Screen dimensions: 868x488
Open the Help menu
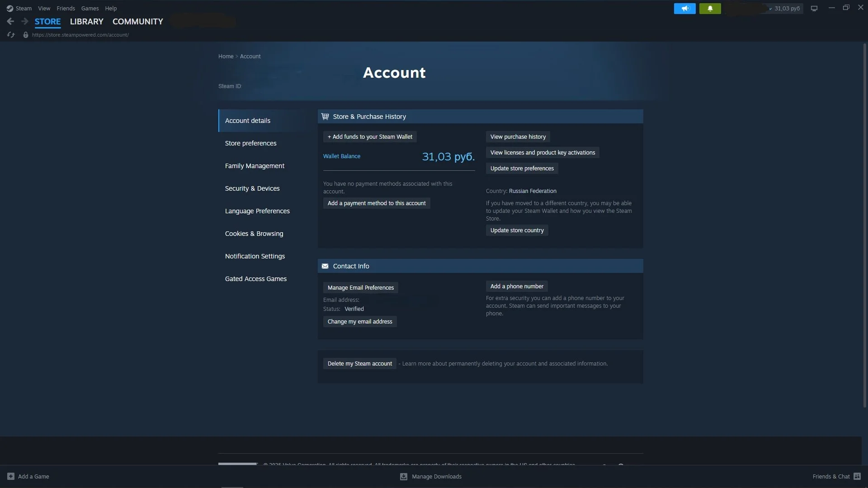click(x=111, y=9)
